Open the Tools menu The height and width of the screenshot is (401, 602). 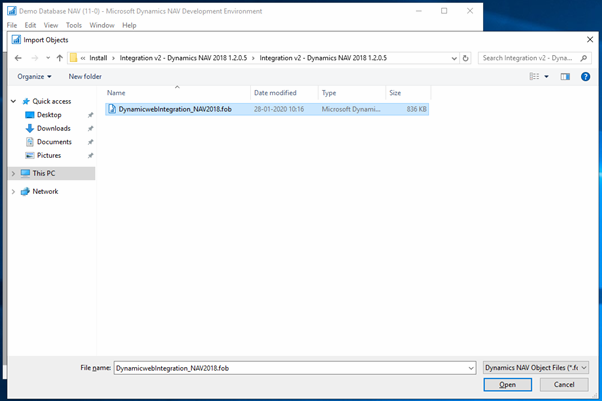point(74,25)
